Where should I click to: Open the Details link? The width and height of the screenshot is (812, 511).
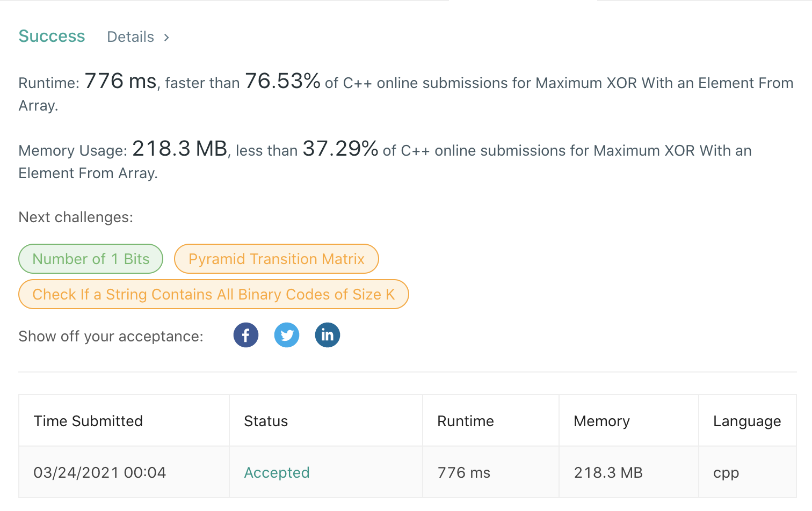130,37
